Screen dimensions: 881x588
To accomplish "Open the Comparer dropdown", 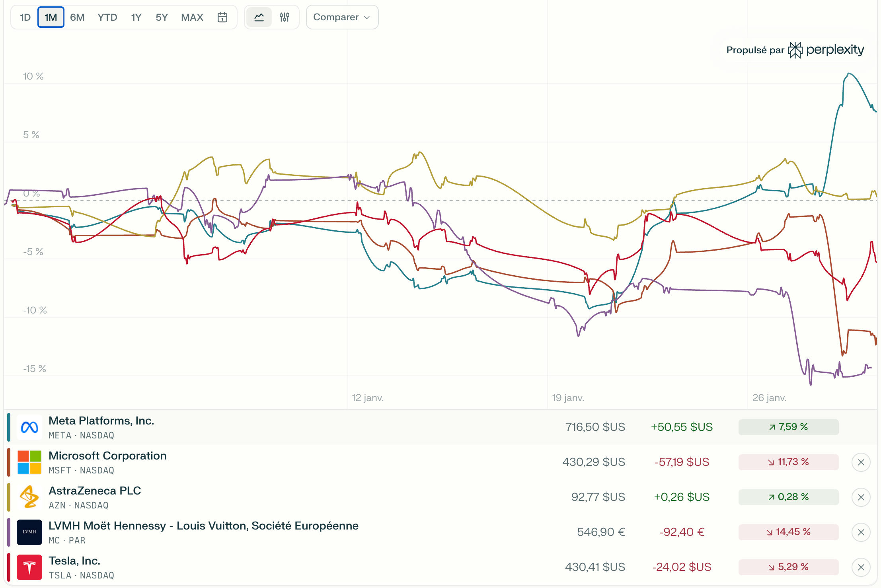I will (x=342, y=17).
